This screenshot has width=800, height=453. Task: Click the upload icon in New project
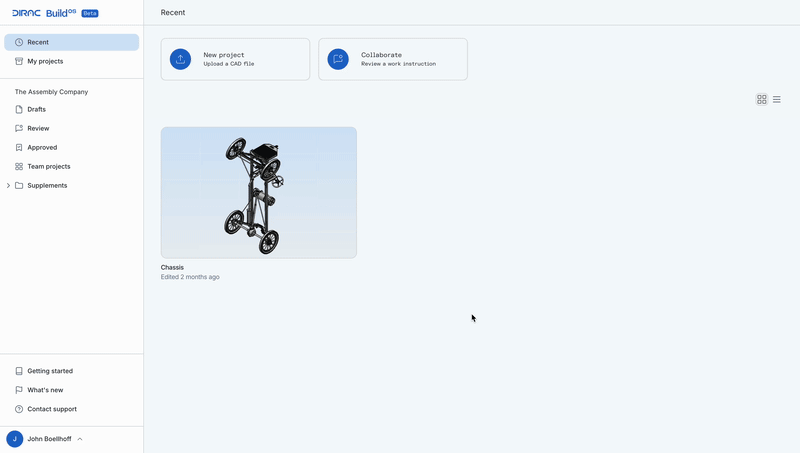coord(180,59)
